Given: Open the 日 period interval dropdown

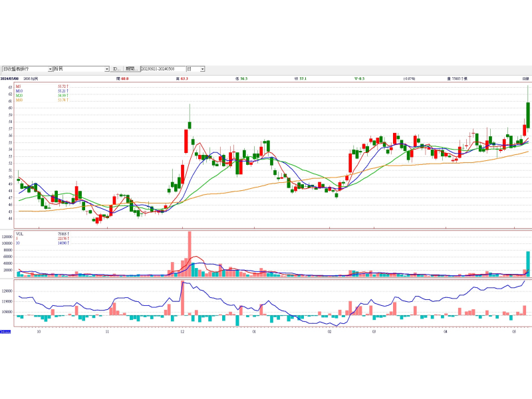Looking at the screenshot, I should [x=202, y=68].
